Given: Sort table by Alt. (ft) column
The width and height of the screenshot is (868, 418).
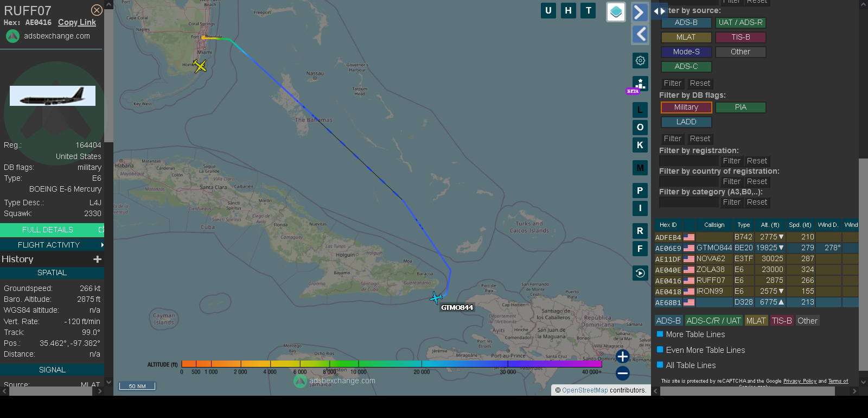Looking at the screenshot, I should pos(770,225).
